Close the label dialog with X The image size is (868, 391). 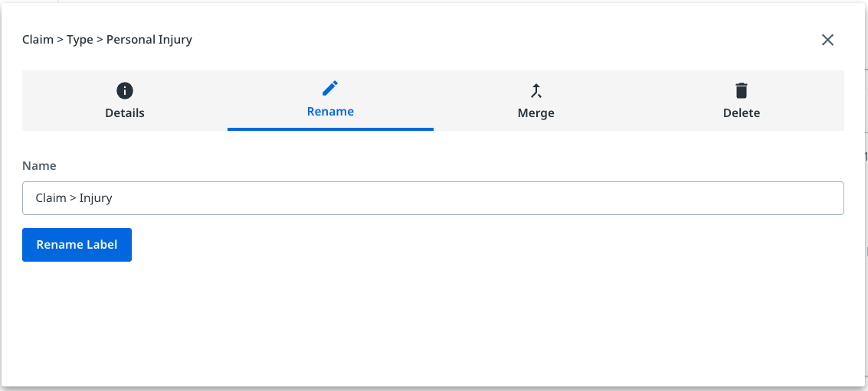click(x=827, y=40)
